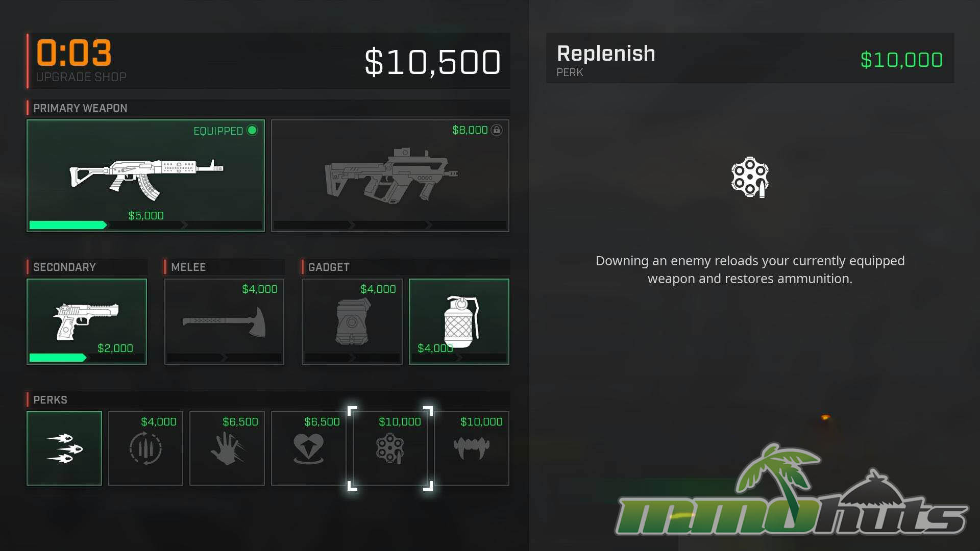
Task: Click the lock icon next to $8,000
Action: [x=496, y=130]
